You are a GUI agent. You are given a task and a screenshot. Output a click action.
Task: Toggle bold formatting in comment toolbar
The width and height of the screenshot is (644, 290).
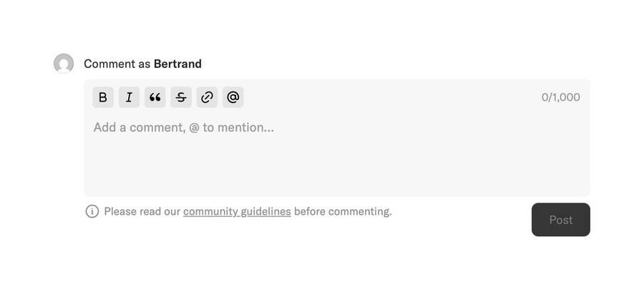point(103,97)
